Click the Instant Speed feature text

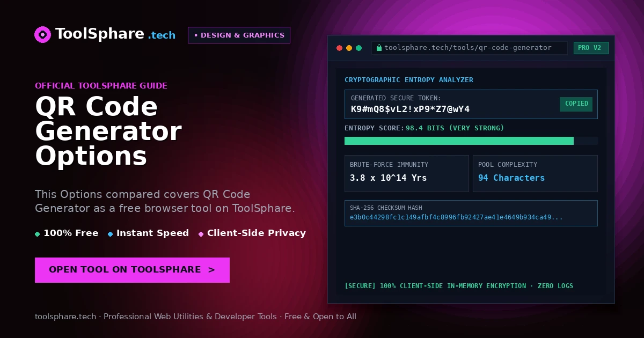click(x=152, y=233)
